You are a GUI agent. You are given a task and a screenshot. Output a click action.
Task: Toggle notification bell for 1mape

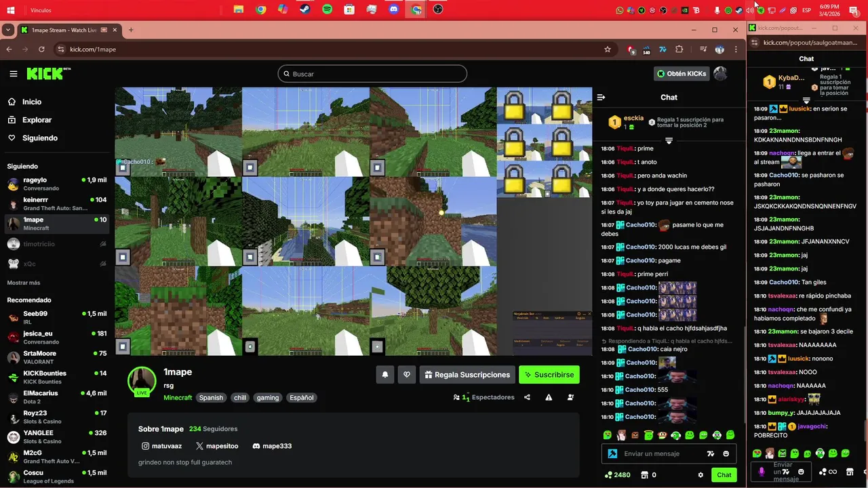pos(385,375)
